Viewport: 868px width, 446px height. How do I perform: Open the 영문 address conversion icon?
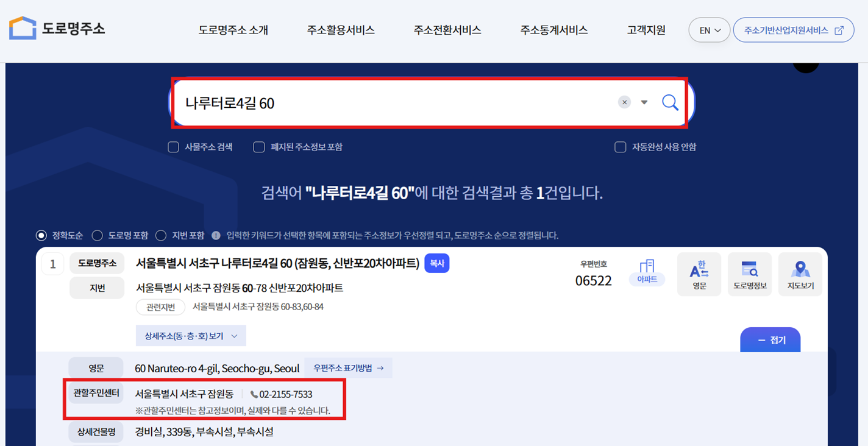tap(699, 274)
